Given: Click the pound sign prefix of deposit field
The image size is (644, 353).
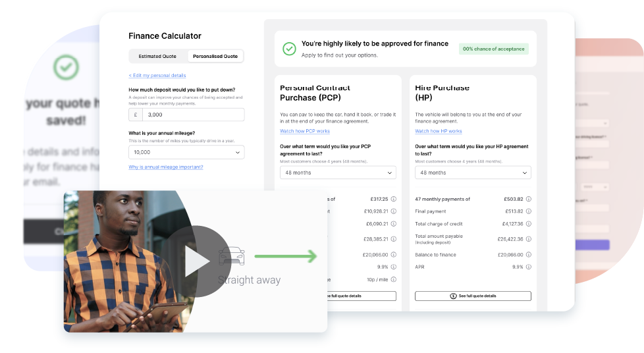Looking at the screenshot, I should [136, 115].
